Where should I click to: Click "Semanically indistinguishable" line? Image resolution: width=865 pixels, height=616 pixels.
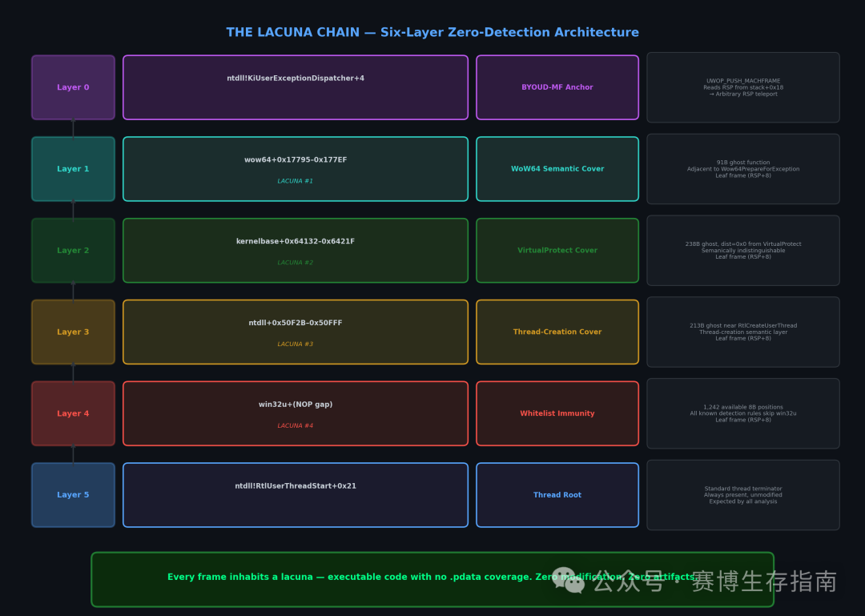[x=743, y=251]
